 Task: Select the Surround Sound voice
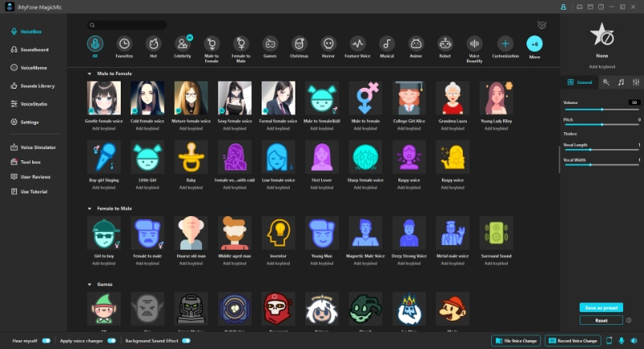pos(496,233)
